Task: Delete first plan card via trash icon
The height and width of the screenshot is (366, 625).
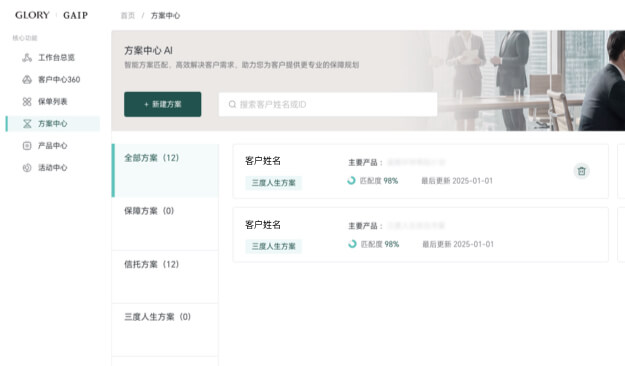Action: click(x=582, y=171)
